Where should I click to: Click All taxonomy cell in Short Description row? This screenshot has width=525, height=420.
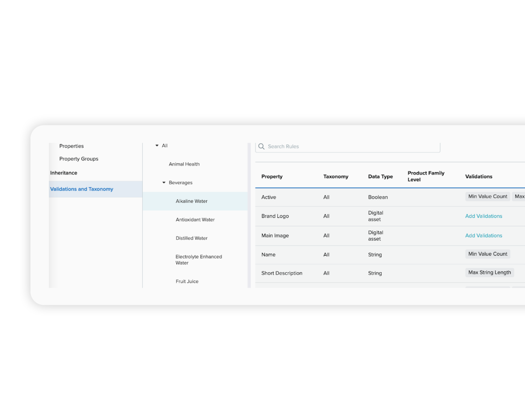(326, 273)
